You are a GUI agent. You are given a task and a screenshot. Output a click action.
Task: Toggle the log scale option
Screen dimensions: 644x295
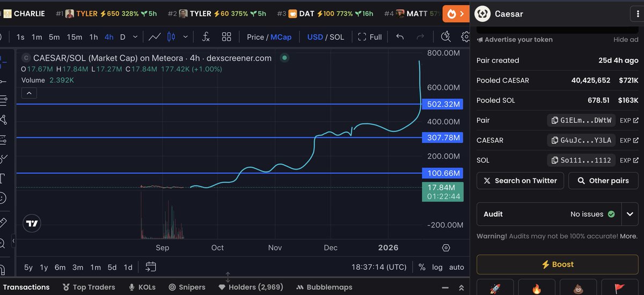click(437, 267)
